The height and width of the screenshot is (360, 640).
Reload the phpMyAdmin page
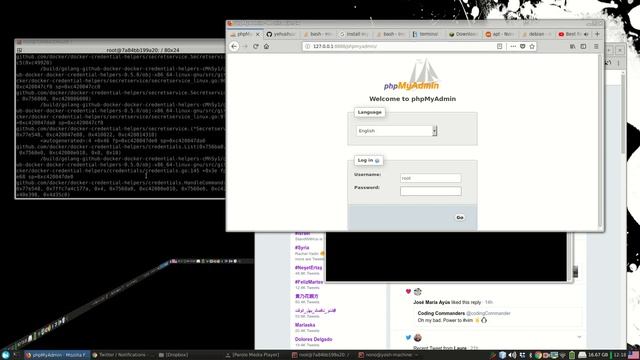tap(256, 47)
